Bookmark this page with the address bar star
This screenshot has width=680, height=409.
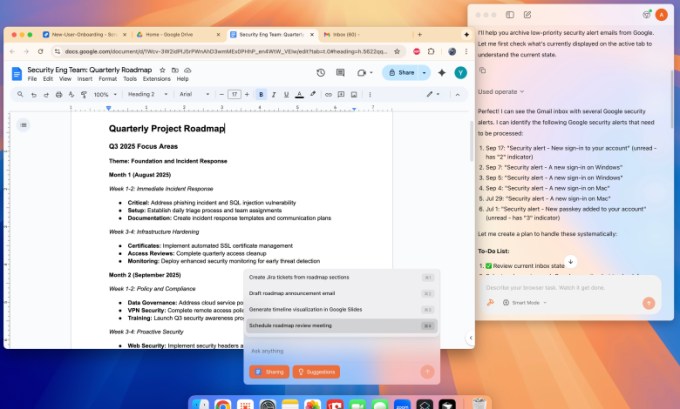397,51
